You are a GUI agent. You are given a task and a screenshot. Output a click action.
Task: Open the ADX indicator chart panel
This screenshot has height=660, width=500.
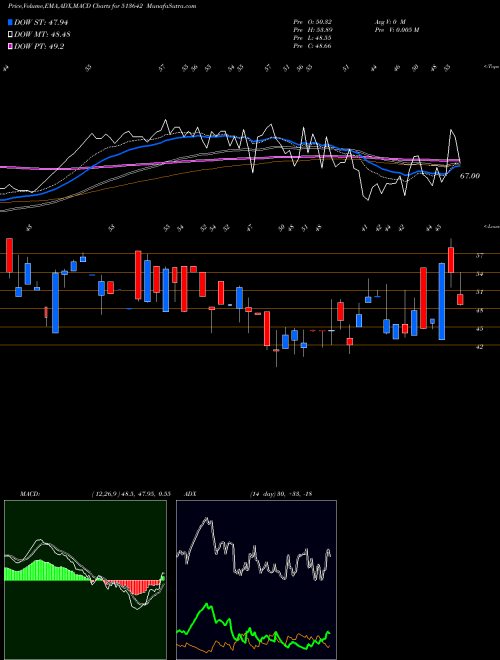[x=256, y=580]
